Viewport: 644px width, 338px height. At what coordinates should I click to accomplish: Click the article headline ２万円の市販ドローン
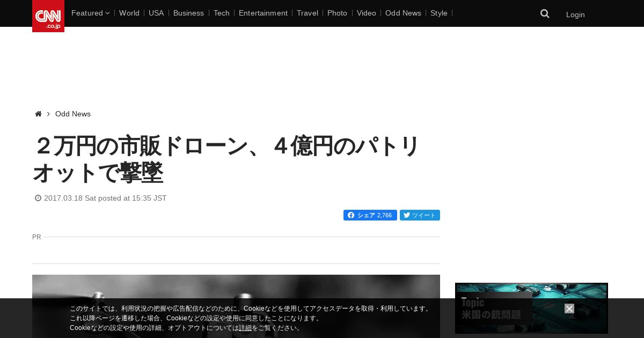point(226,159)
